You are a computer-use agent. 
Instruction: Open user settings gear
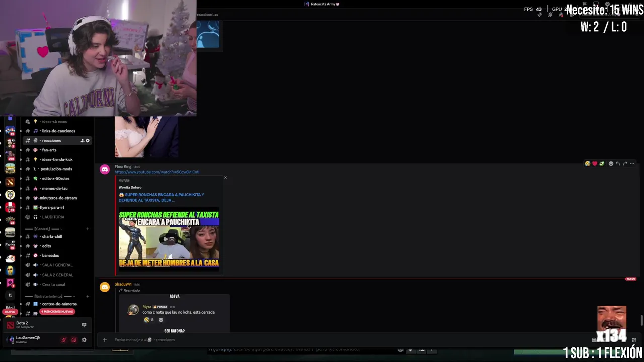[84, 340]
